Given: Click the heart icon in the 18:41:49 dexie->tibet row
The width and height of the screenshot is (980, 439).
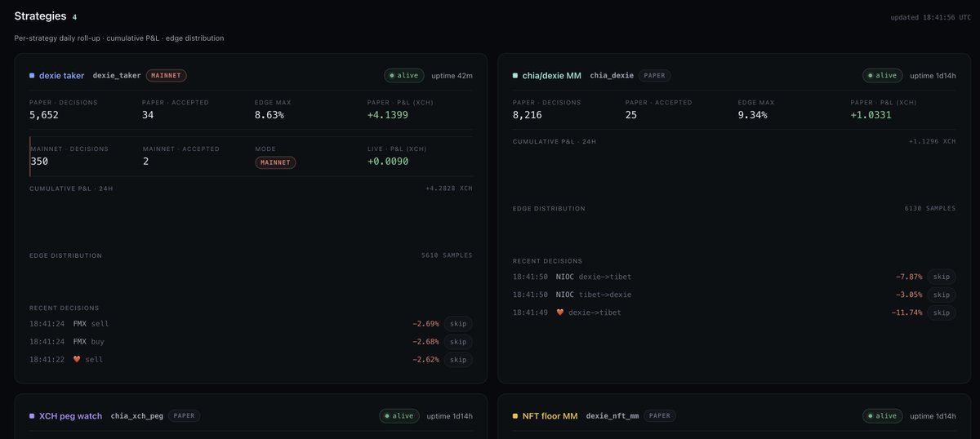Looking at the screenshot, I should (x=561, y=313).
